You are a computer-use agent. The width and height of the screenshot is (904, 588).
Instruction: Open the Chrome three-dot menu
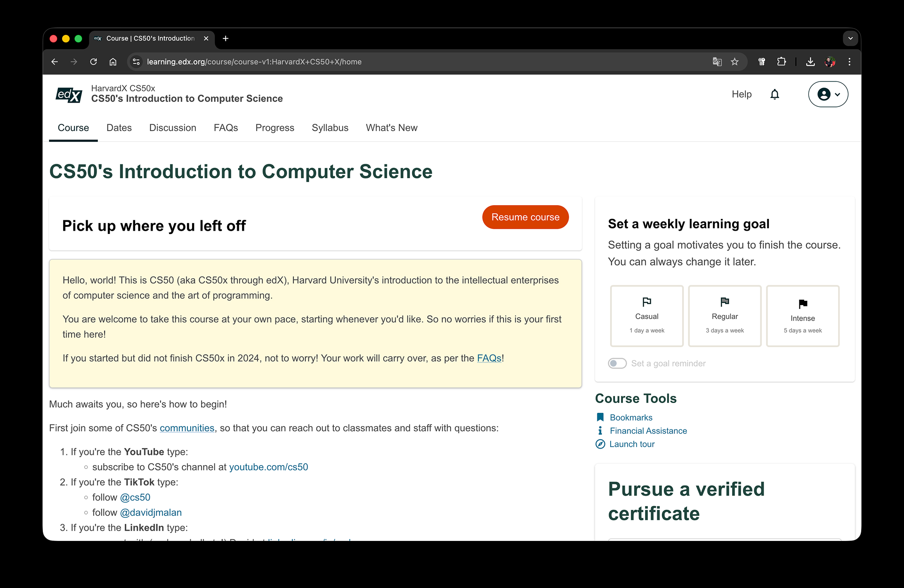click(x=849, y=62)
